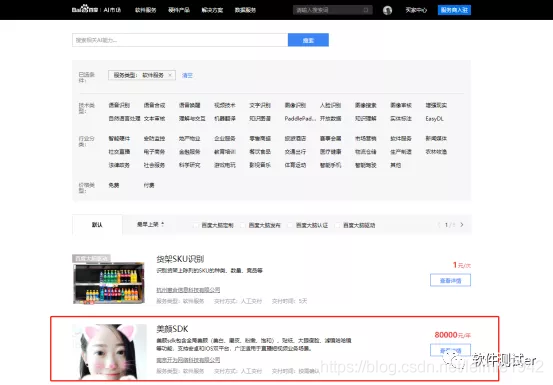Check the 百度大脑认证 checkbox

click(x=290, y=225)
